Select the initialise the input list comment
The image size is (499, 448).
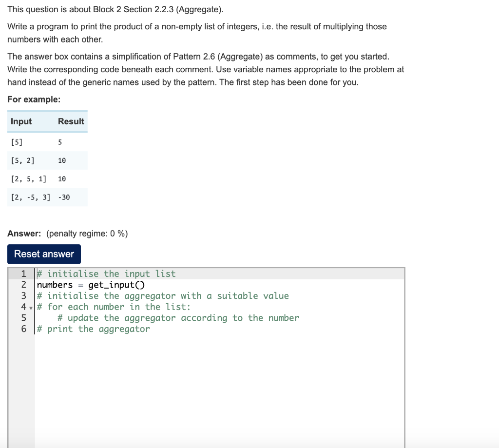pyautogui.click(x=105, y=273)
